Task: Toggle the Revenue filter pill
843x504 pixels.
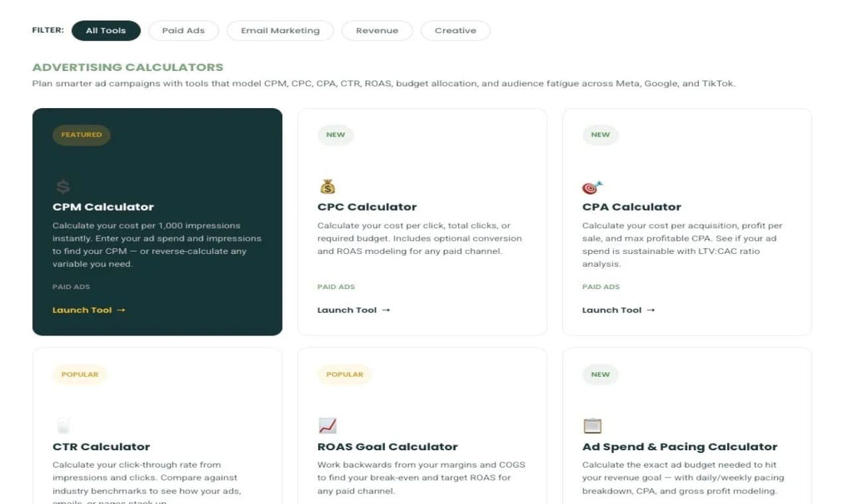Action: coord(377,30)
